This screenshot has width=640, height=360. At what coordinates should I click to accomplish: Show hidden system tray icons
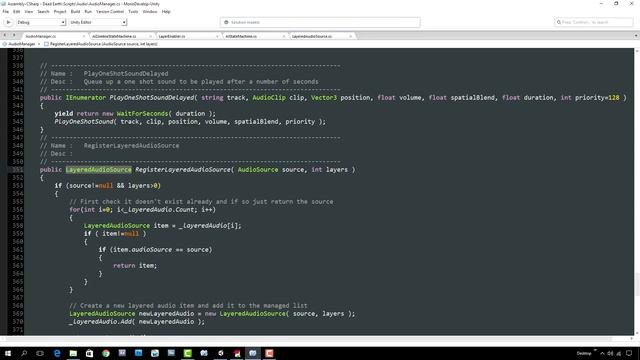click(602, 353)
